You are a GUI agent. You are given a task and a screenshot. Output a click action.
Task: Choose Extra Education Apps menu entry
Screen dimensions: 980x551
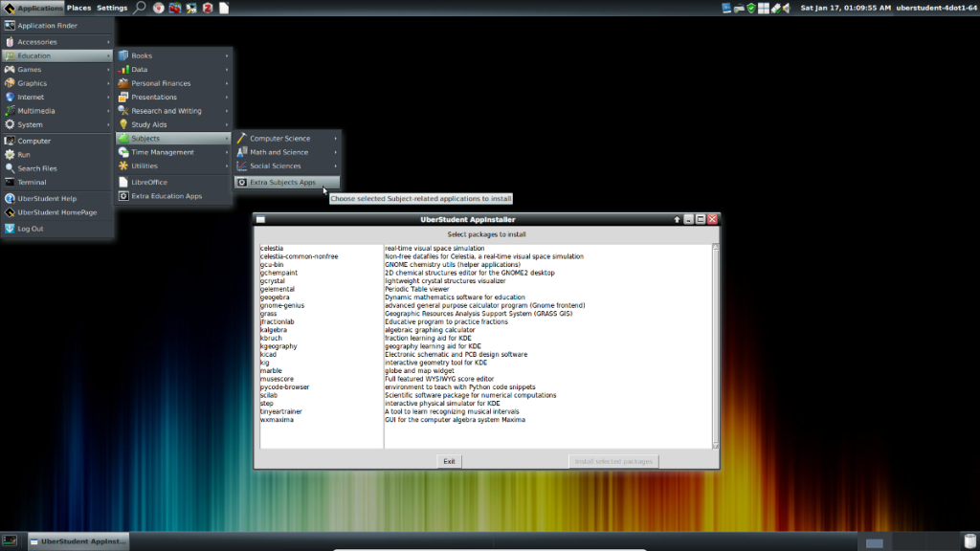coord(167,196)
